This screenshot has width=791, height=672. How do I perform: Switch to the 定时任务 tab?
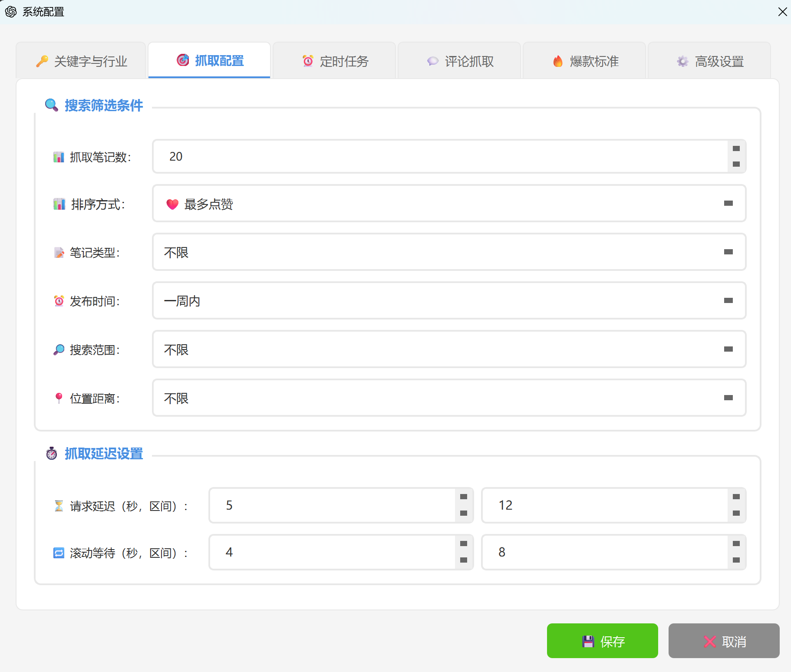coord(334,61)
